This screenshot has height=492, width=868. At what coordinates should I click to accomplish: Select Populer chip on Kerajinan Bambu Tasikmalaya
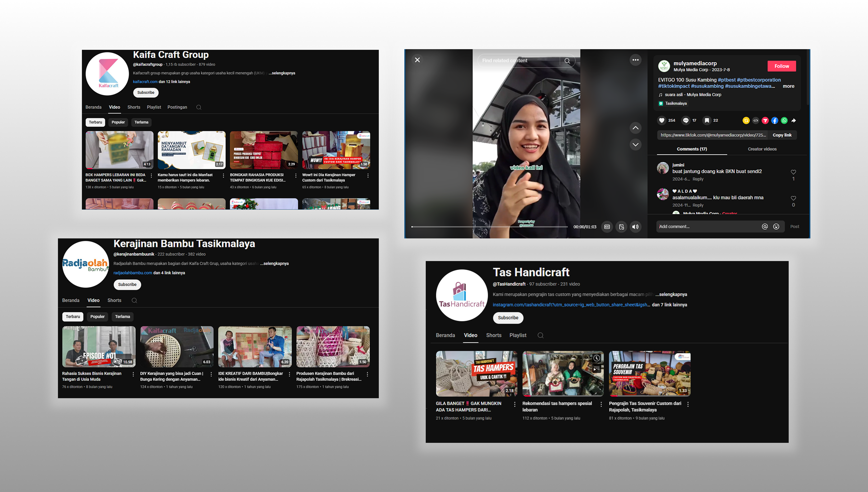pos(97,317)
